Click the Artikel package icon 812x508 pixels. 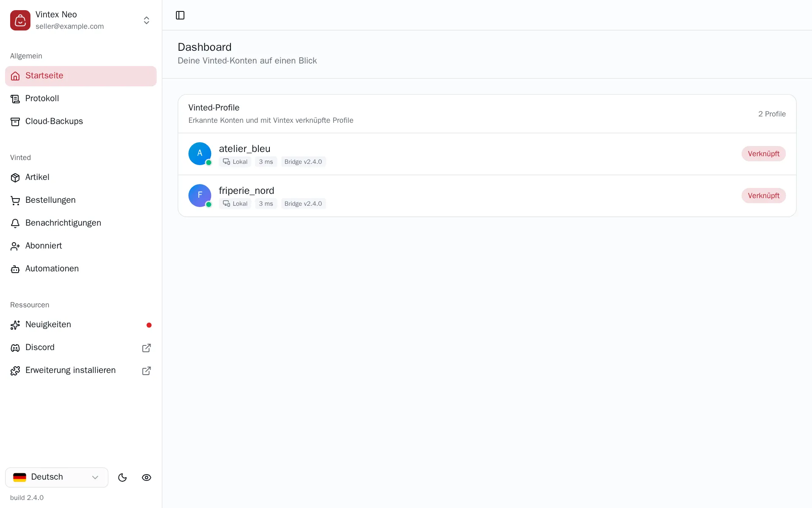15,178
